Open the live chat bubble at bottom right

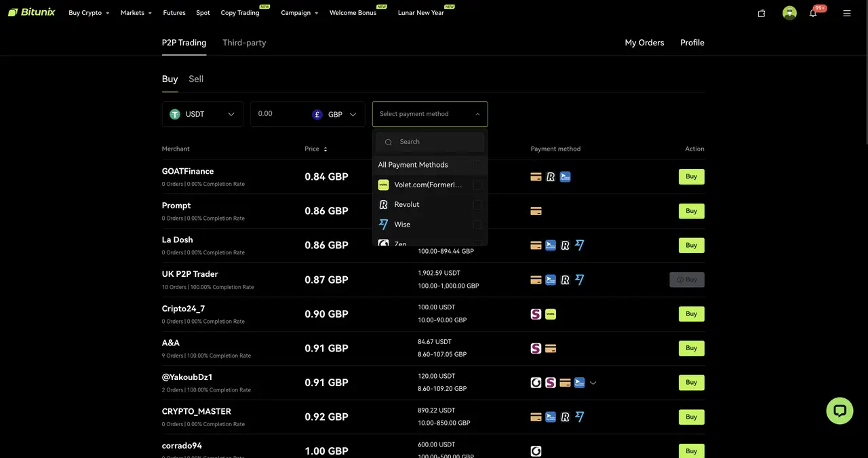coord(840,411)
